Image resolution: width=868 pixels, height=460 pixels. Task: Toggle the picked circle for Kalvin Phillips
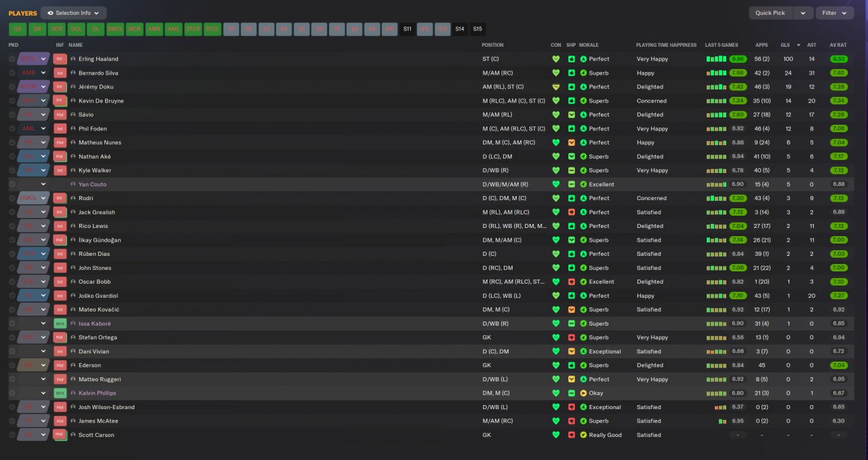(12, 394)
